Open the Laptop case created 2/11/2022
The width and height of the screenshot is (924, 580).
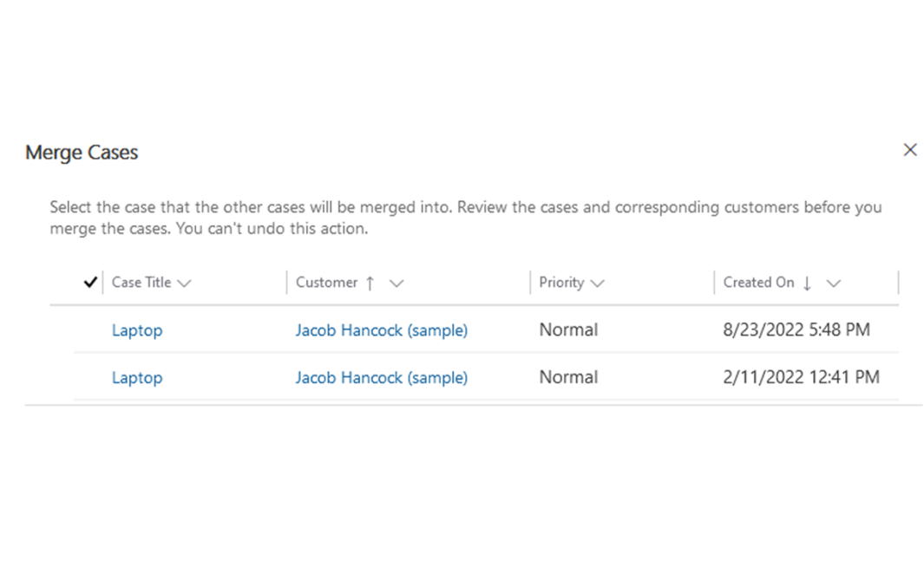tap(137, 378)
